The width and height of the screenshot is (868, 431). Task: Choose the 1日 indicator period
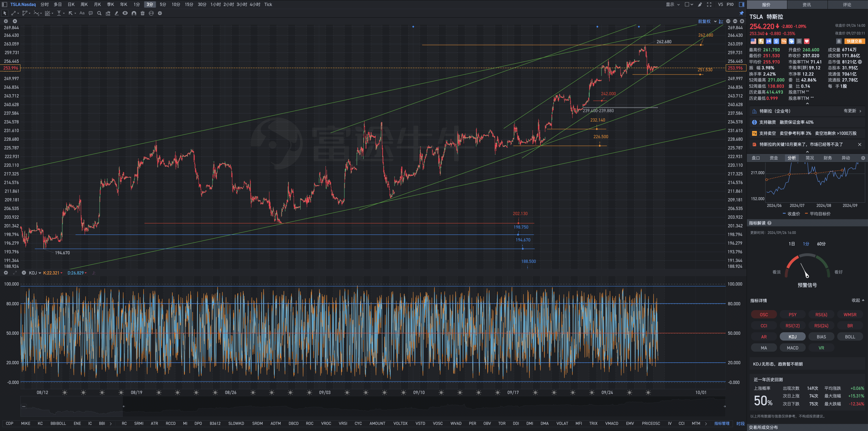click(792, 244)
